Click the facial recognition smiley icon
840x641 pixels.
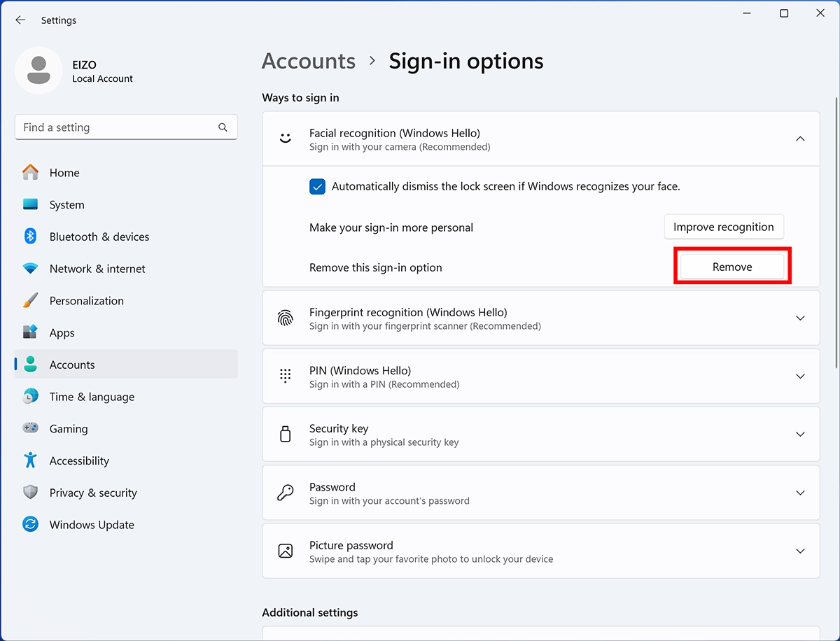point(285,139)
